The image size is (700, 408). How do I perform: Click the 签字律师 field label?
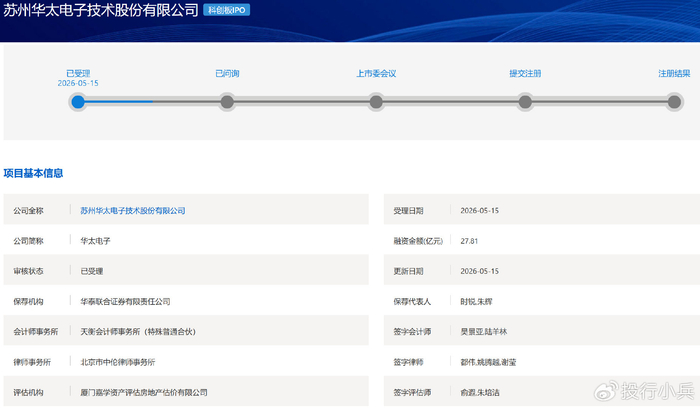408,362
